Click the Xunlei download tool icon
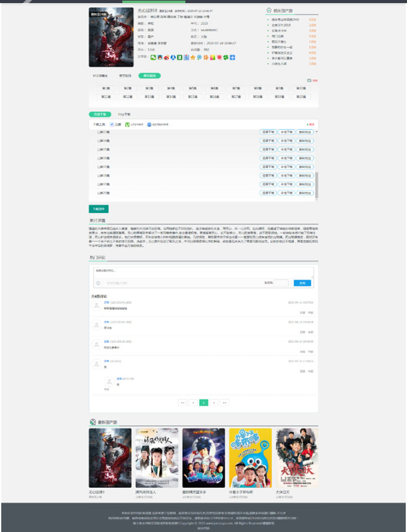 coord(112,124)
